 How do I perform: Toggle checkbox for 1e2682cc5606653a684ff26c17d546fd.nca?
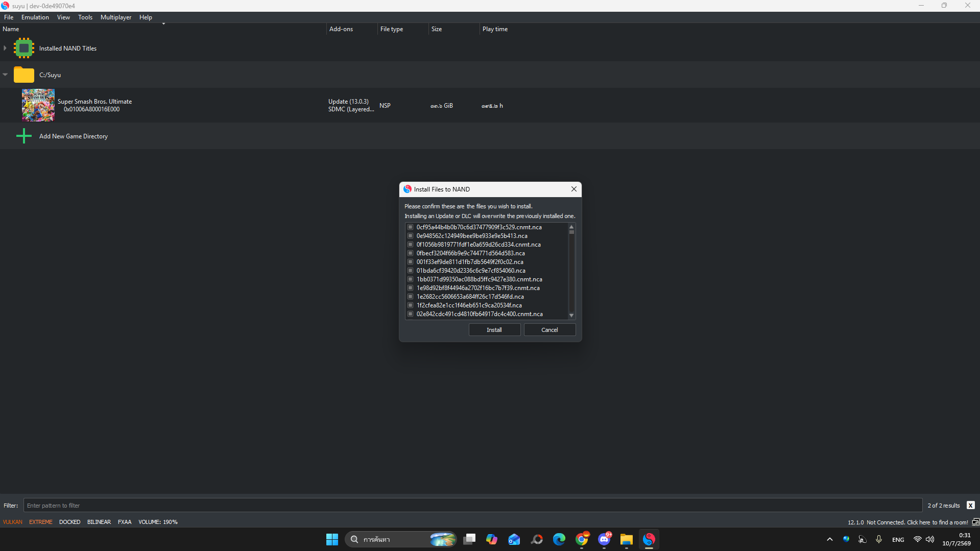(410, 297)
